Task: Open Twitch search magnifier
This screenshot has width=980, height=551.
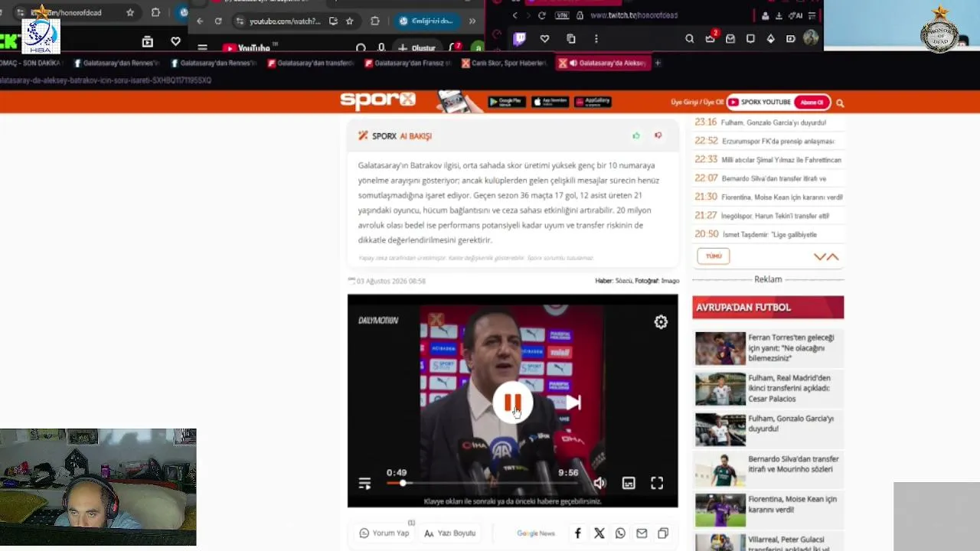Action: (x=690, y=38)
